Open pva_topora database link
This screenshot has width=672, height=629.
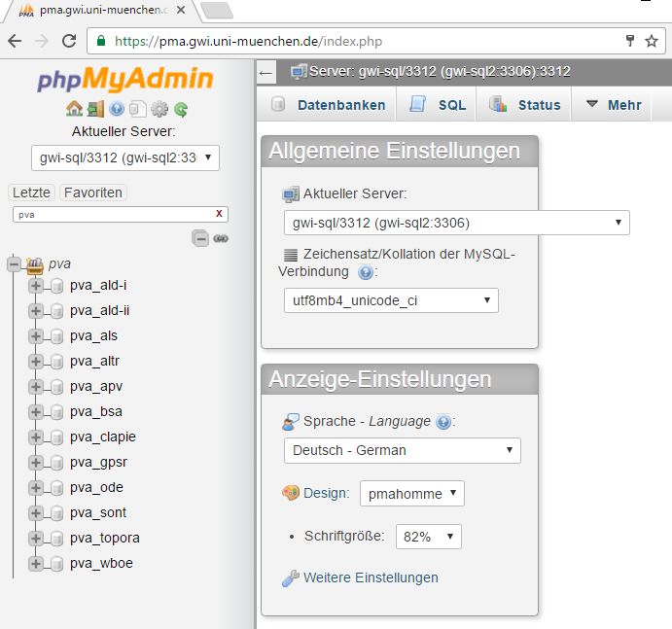point(105,539)
